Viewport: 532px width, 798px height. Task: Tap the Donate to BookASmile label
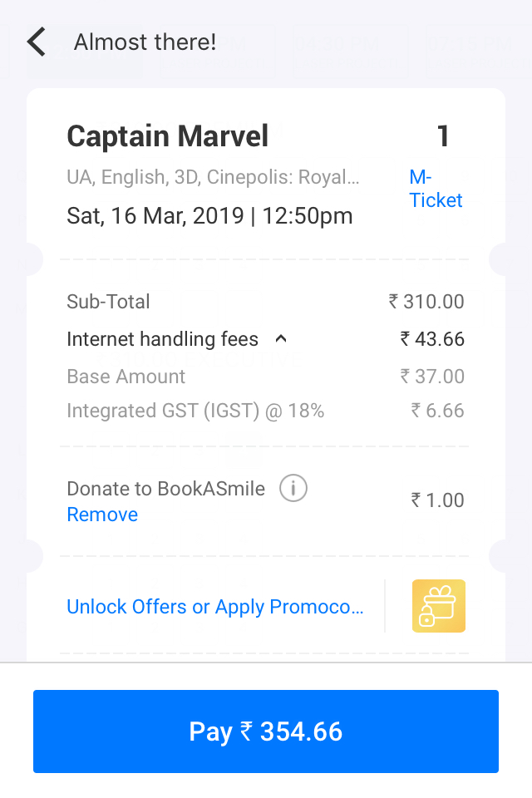[166, 489]
